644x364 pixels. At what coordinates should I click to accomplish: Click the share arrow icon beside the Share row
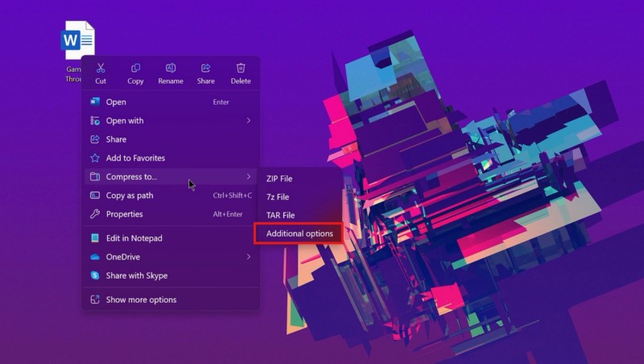click(x=95, y=139)
